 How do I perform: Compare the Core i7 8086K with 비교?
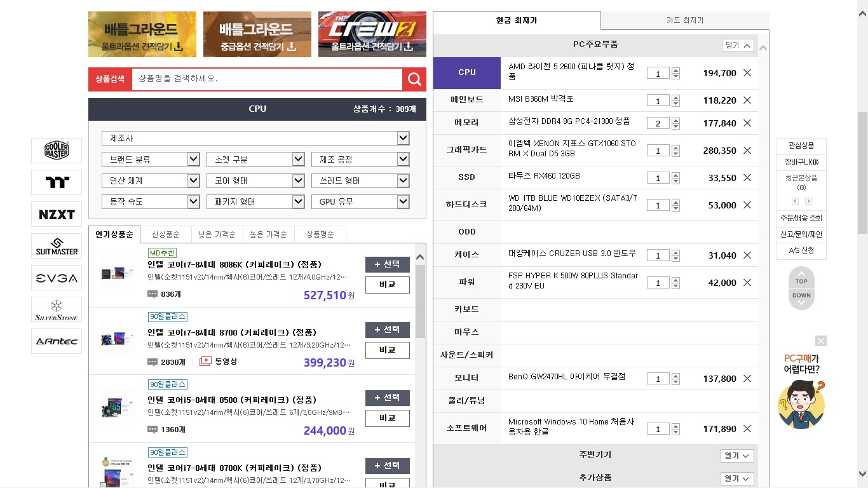tap(388, 284)
